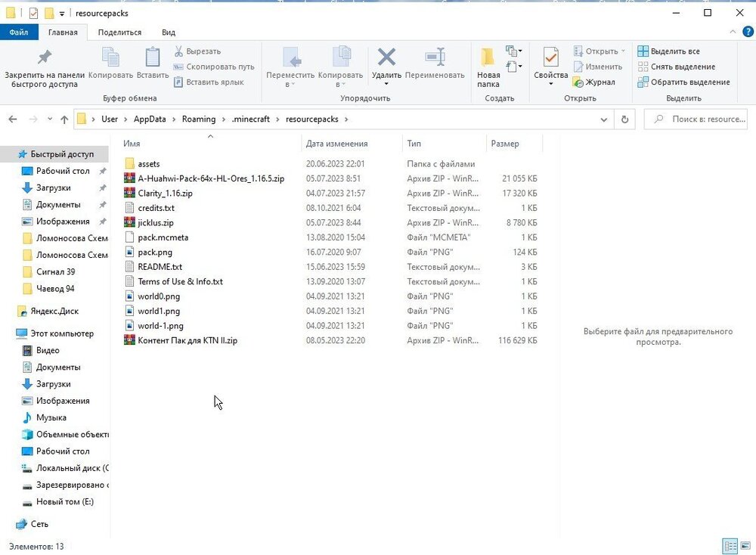Open Быстрый доступ in sidebar
Viewport: 756px width, 555px height.
point(62,154)
